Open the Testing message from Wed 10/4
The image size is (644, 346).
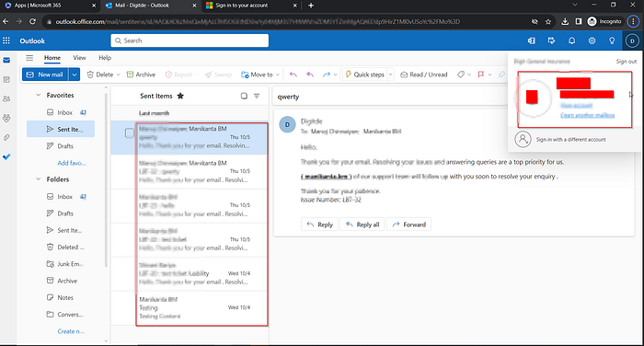click(x=190, y=307)
